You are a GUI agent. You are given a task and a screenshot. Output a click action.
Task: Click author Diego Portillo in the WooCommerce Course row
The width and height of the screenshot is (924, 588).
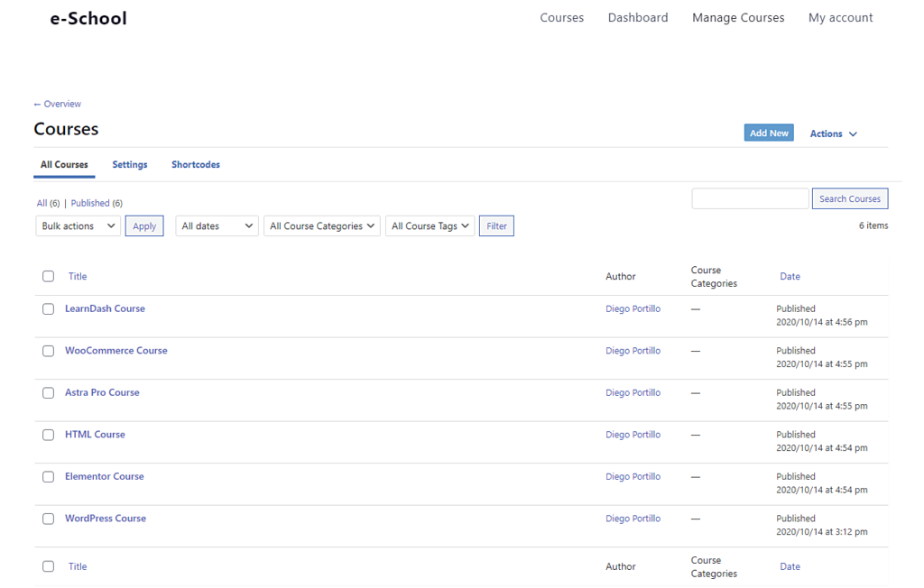click(x=633, y=351)
